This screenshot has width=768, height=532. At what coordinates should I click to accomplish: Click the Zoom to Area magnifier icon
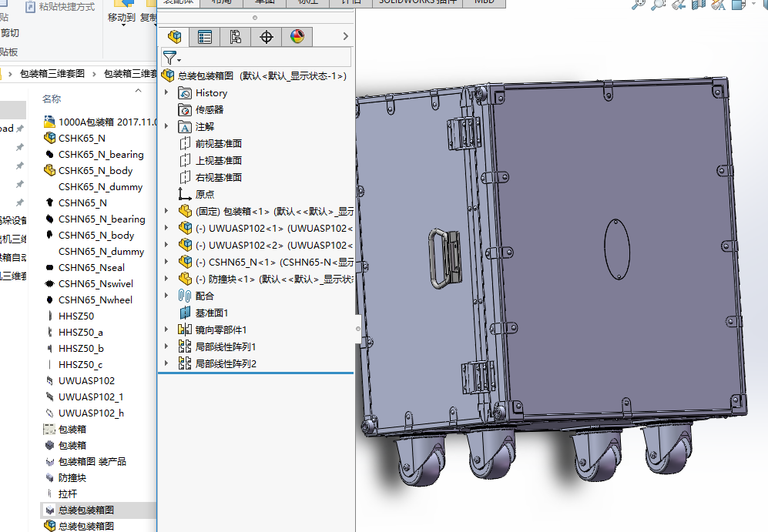tap(658, 4)
